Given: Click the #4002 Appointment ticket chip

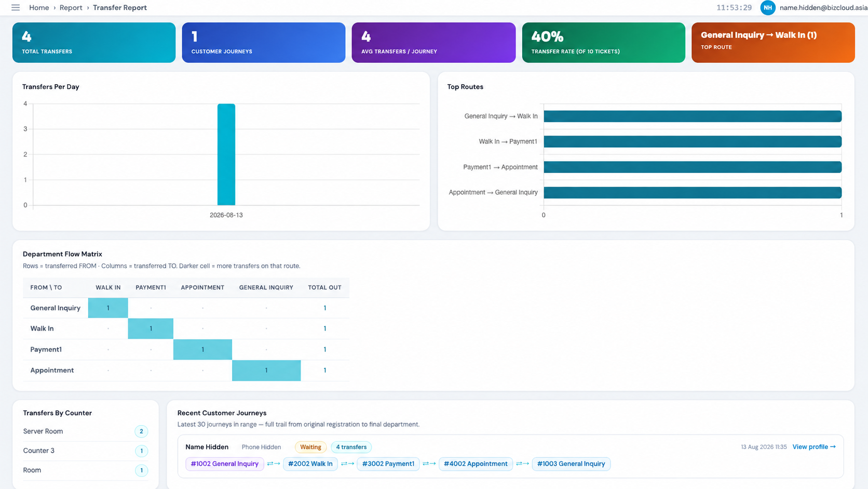Looking at the screenshot, I should (x=476, y=464).
